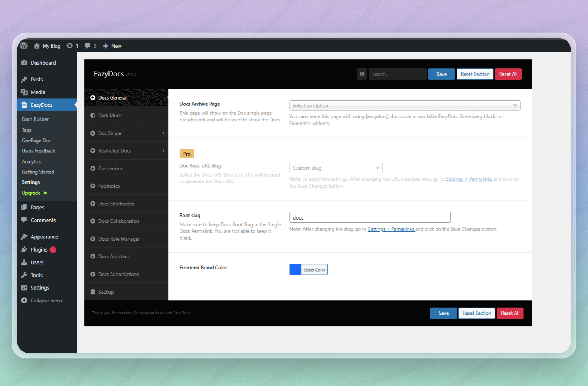588x386 pixels.
Task: Click the top Reset All button
Action: (508, 74)
